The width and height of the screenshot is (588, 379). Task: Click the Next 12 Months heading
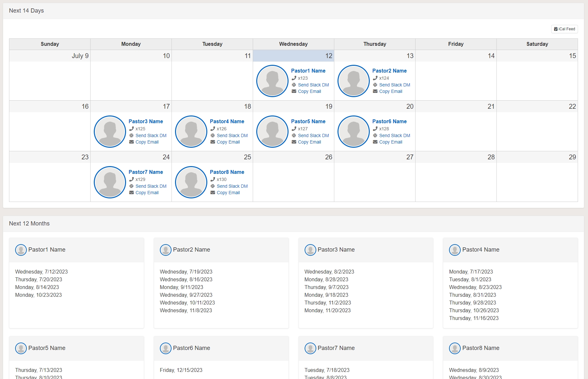point(29,224)
